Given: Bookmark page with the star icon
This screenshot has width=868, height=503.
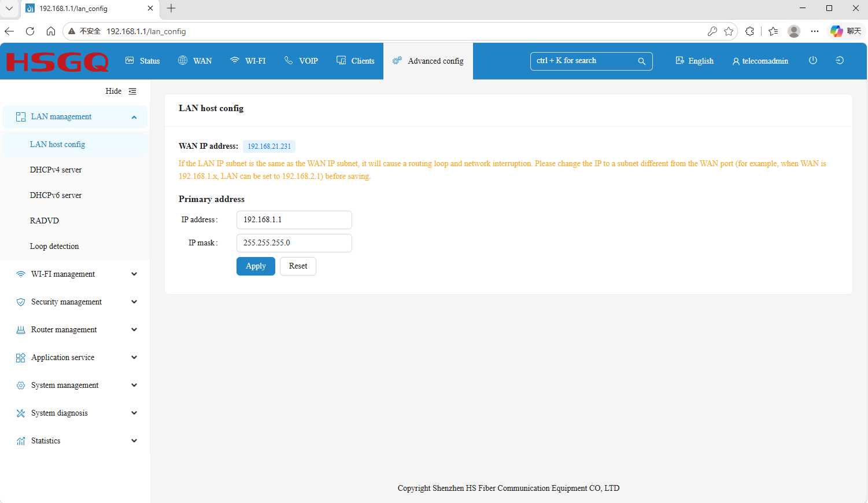Looking at the screenshot, I should pyautogui.click(x=729, y=31).
